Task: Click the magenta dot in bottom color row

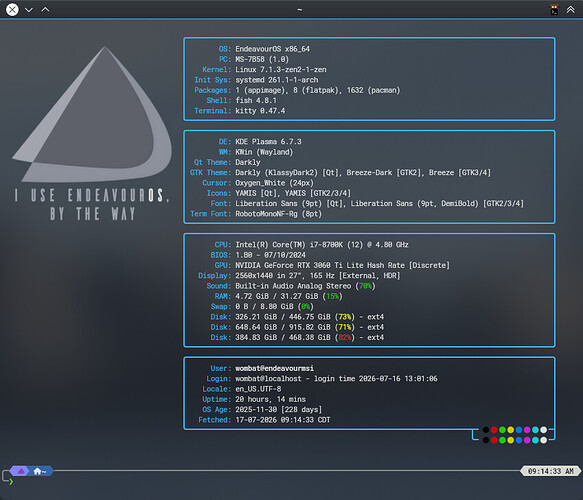Action: click(x=527, y=440)
